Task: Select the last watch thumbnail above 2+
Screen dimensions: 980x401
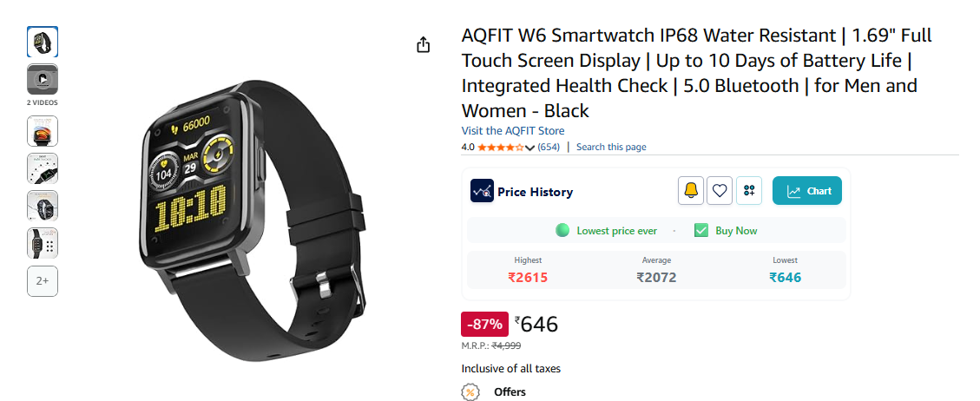Action: [43, 243]
